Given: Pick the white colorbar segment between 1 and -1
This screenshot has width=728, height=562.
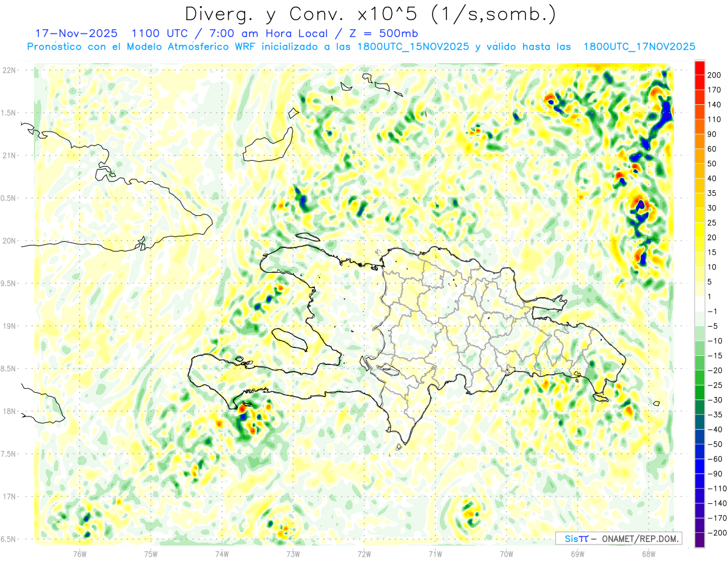Looking at the screenshot, I should (x=699, y=304).
